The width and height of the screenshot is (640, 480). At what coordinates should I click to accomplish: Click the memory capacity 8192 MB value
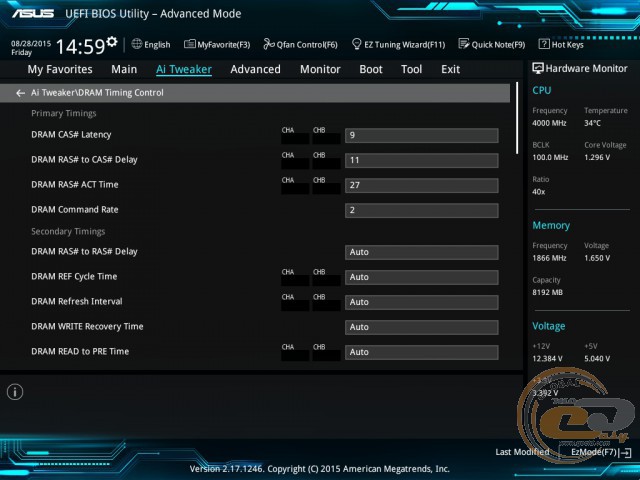[547, 293]
